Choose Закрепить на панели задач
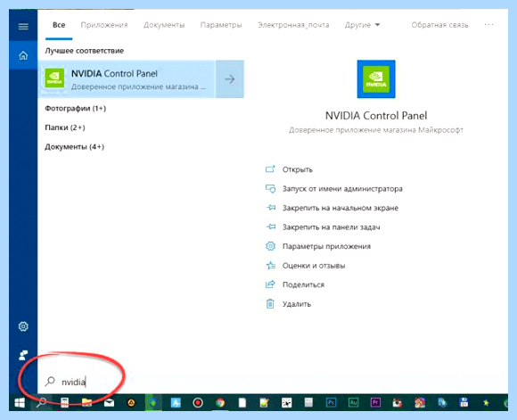Image resolution: width=517 pixels, height=420 pixels. click(x=331, y=227)
